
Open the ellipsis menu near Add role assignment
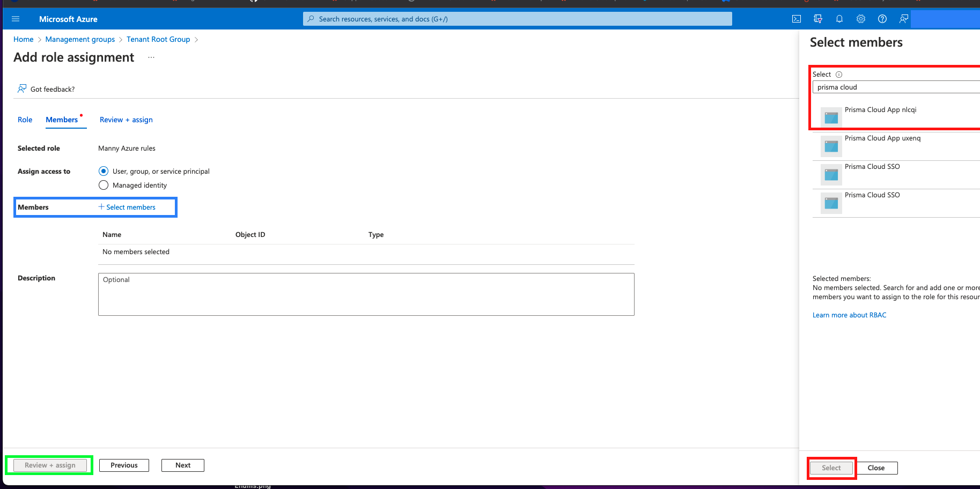click(151, 57)
